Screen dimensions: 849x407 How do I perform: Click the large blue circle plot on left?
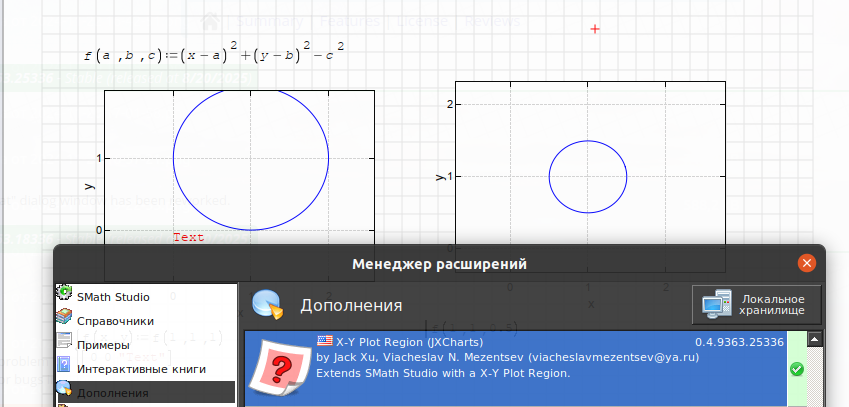(251, 158)
